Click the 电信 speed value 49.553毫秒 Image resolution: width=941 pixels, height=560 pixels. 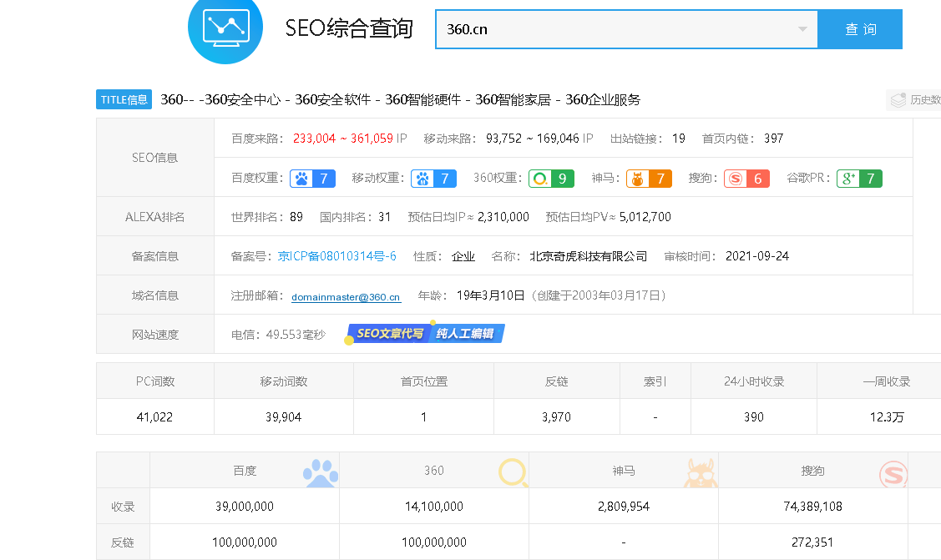pos(296,335)
